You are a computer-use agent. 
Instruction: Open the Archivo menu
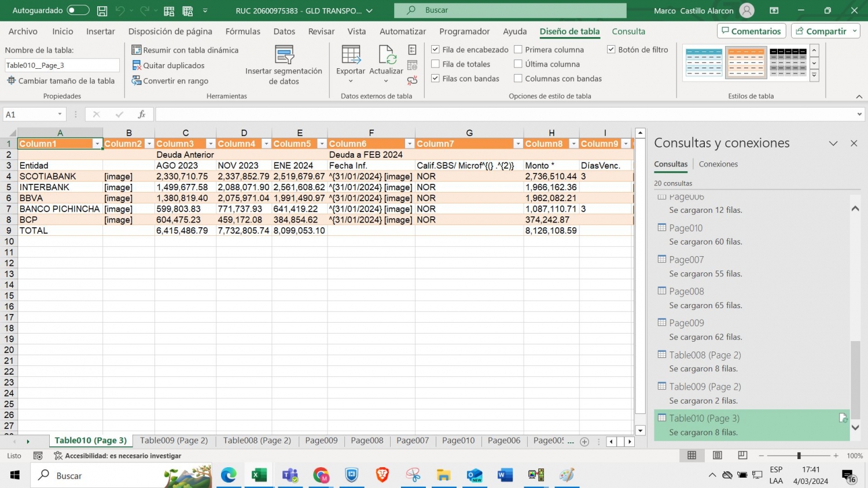[23, 31]
